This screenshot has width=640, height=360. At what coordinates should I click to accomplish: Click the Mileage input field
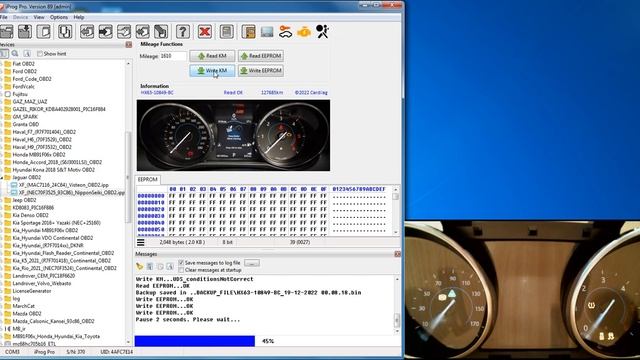tap(173, 56)
